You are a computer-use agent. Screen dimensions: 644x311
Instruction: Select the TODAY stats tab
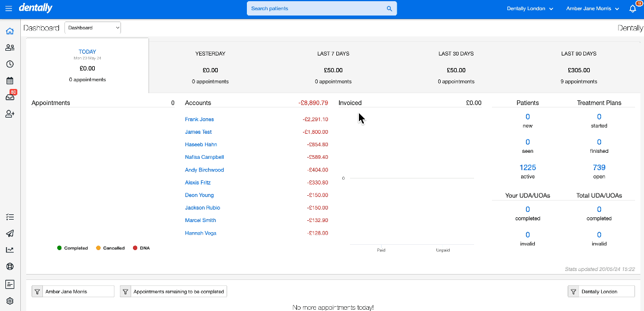click(87, 66)
